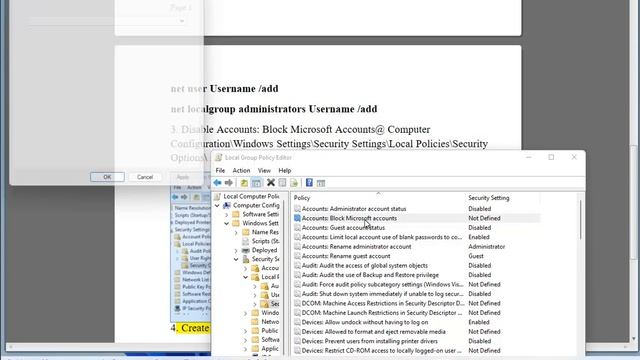Expand the Name Resolution Policy node

point(236,232)
